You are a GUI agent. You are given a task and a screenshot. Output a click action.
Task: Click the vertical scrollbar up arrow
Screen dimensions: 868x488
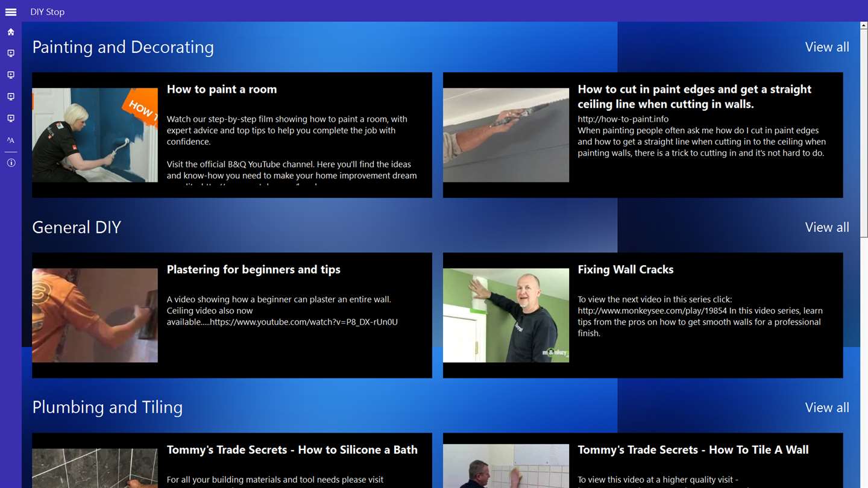(864, 26)
